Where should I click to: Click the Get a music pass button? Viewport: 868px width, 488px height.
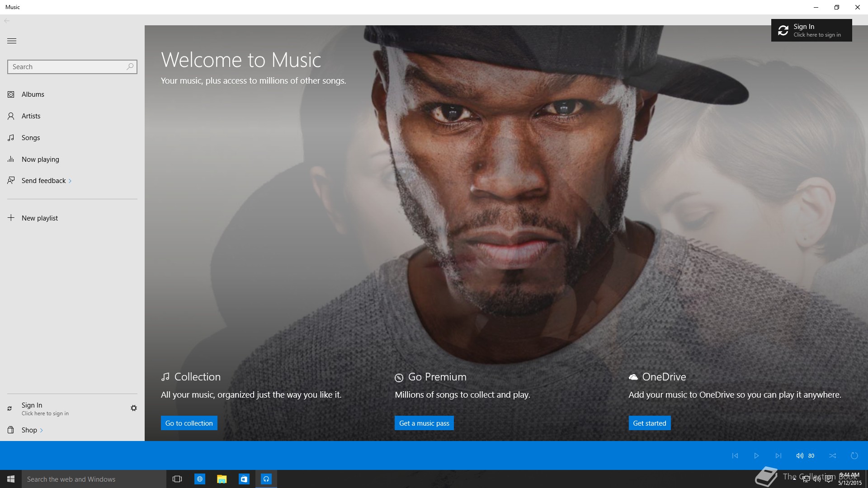424,423
